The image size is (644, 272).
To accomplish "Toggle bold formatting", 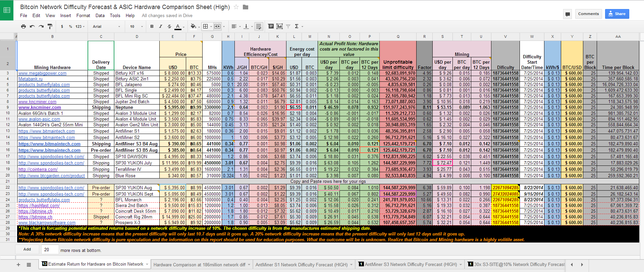I will (152, 26).
